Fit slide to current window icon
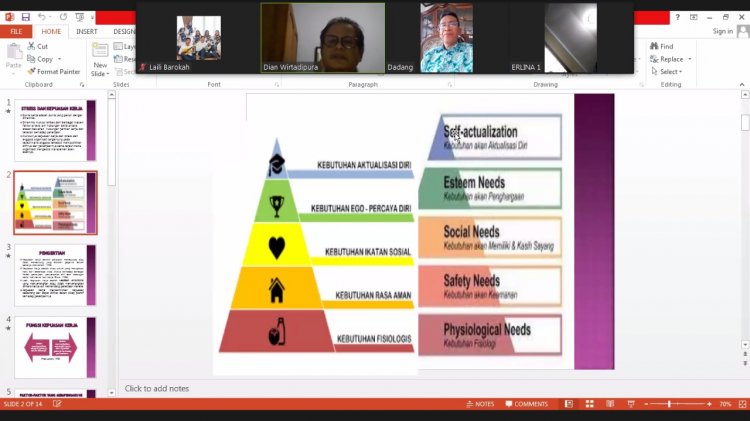The image size is (750, 421). [741, 404]
